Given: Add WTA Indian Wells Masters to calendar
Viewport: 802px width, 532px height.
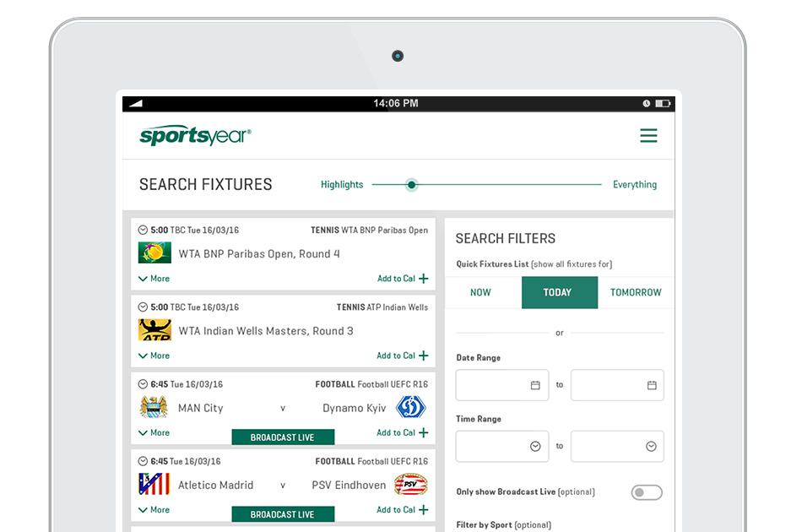Looking at the screenshot, I should coord(403,356).
